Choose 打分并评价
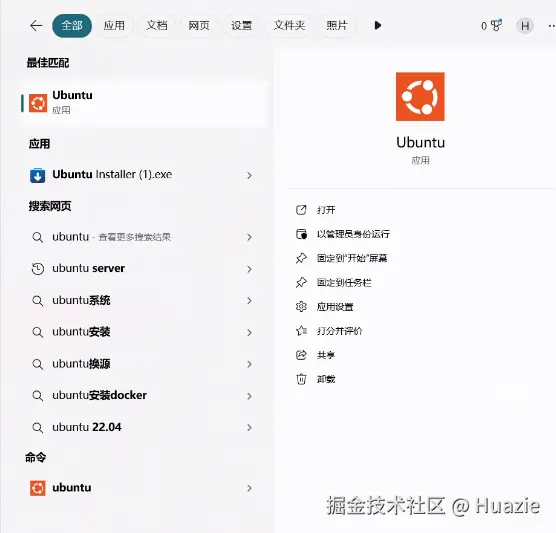The image size is (556, 533). [339, 331]
